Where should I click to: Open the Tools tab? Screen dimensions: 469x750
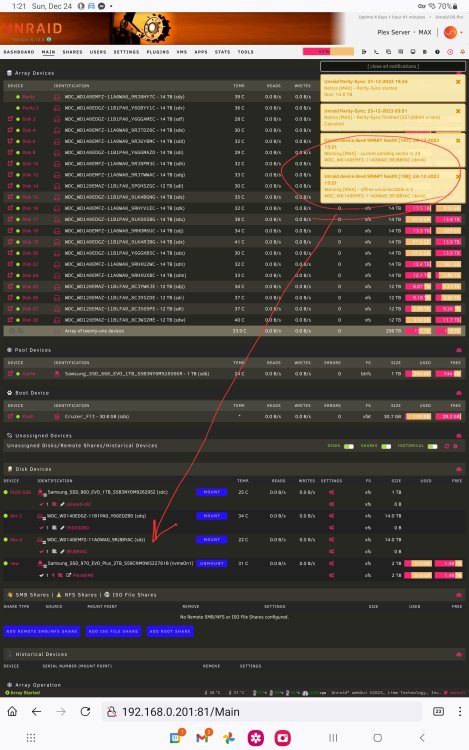point(246,52)
